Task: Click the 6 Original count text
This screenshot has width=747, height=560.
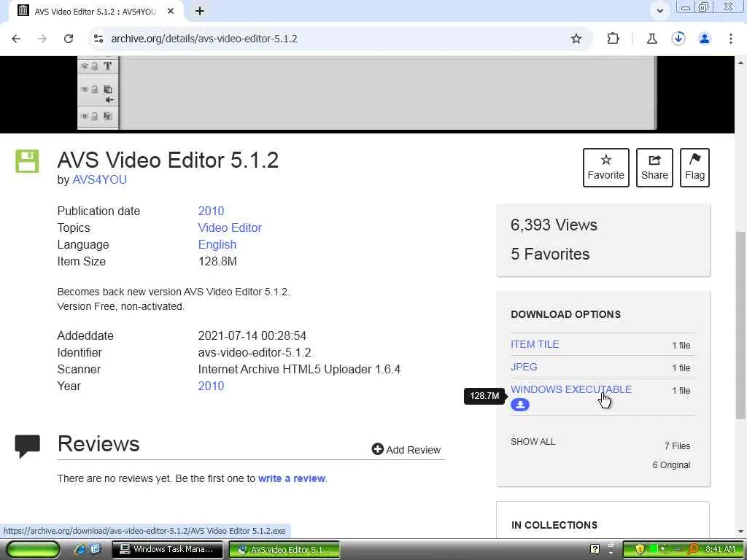Action: [x=671, y=465]
